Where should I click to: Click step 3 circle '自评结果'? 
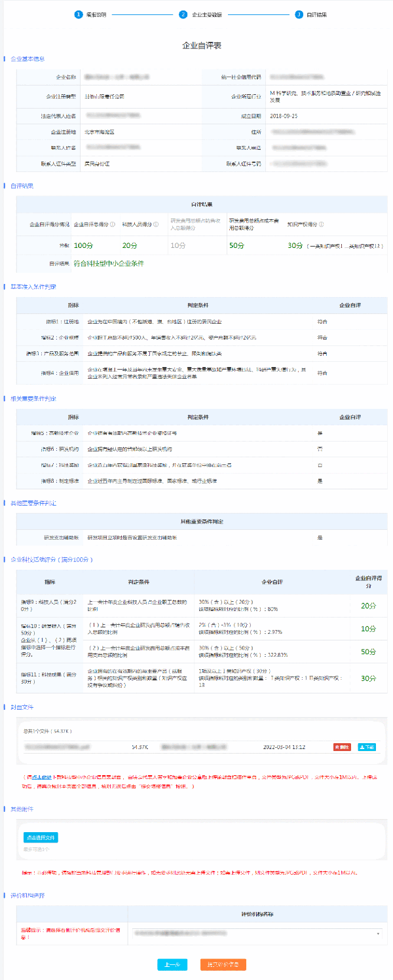299,14
